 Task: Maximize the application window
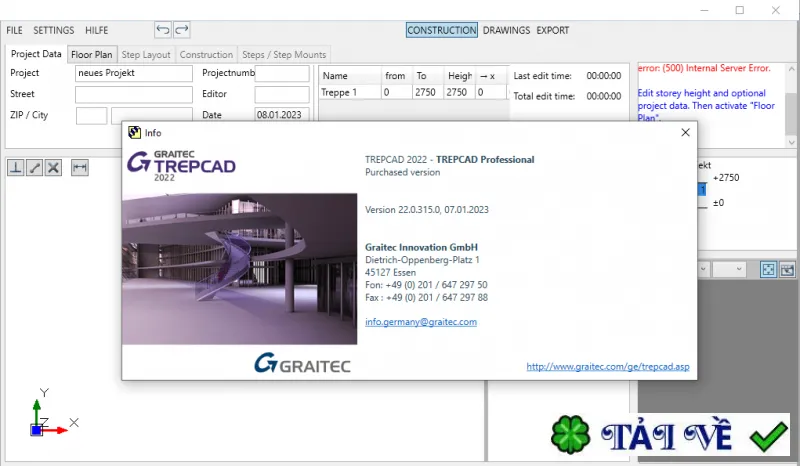[740, 10]
